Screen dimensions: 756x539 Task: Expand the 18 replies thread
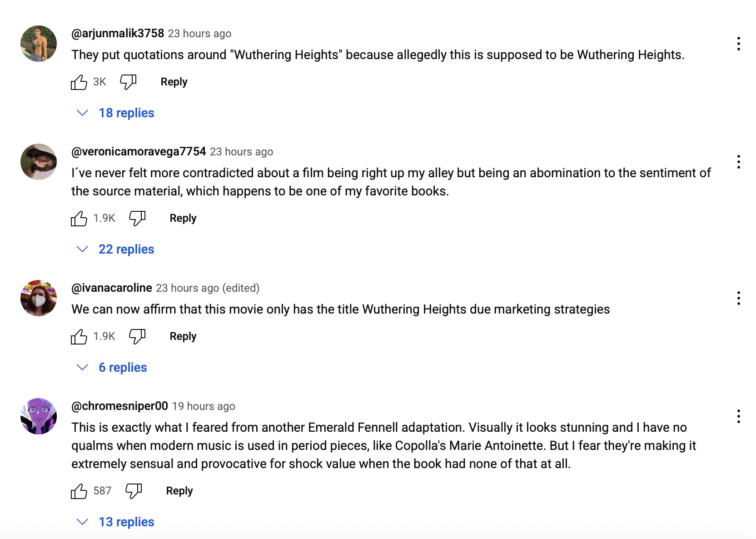(126, 113)
